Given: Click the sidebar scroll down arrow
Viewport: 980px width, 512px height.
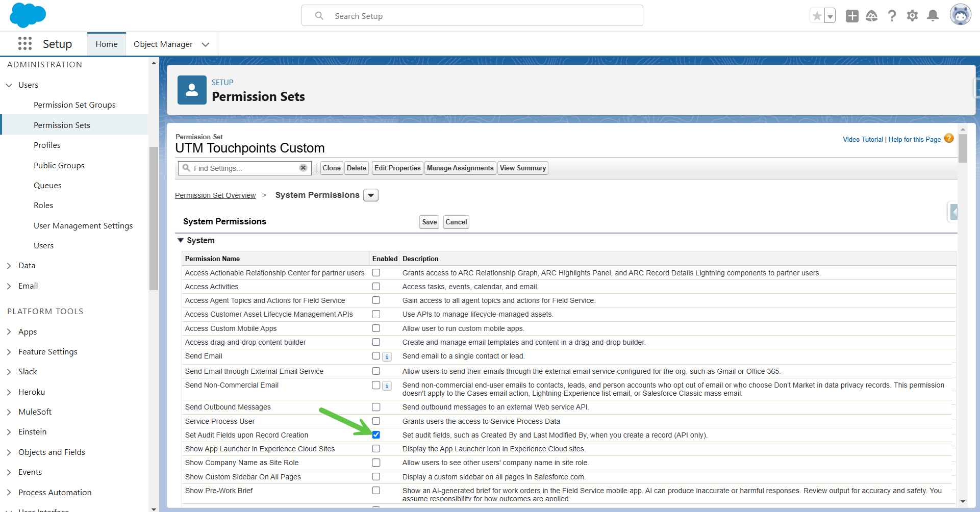Looking at the screenshot, I should (154, 508).
